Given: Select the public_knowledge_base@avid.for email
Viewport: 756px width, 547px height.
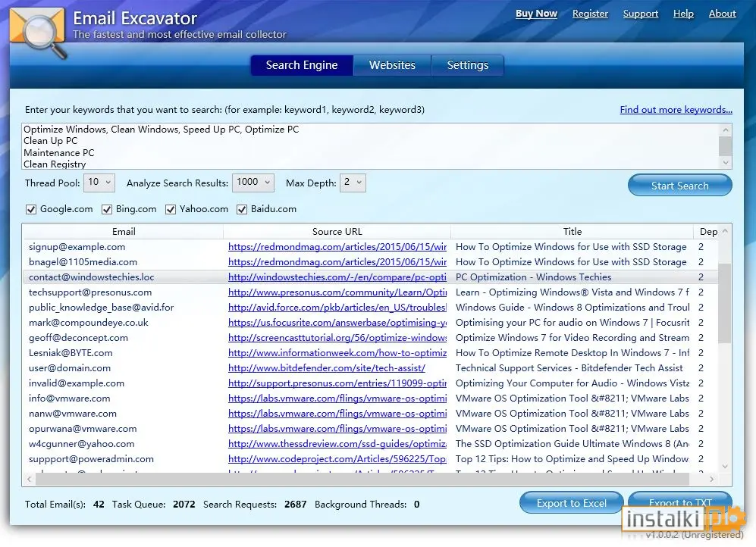Looking at the screenshot, I should point(102,308).
